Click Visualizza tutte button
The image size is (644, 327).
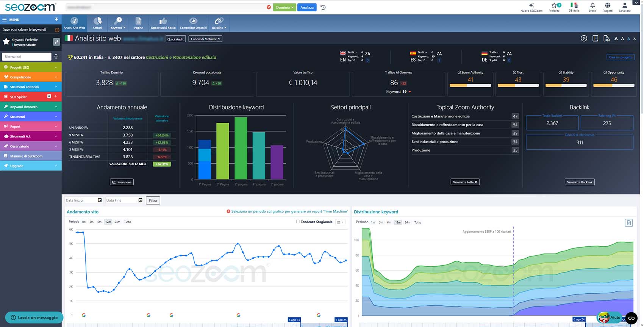click(465, 182)
